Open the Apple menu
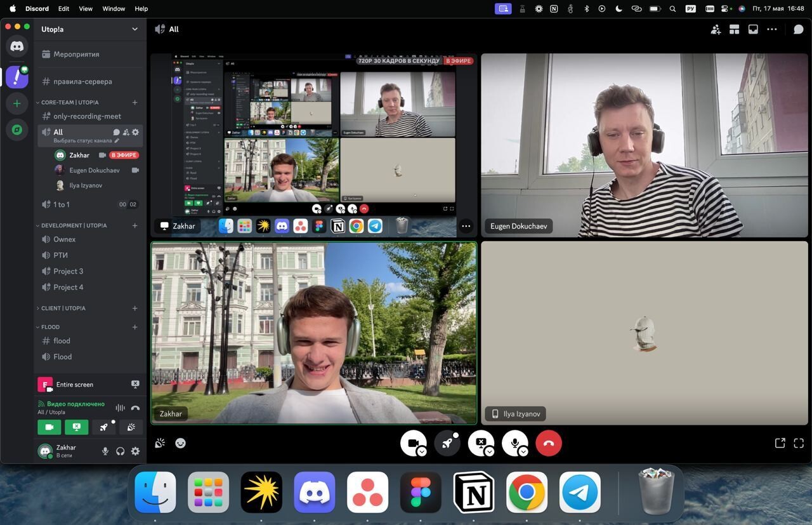The height and width of the screenshot is (525, 812). click(x=12, y=9)
